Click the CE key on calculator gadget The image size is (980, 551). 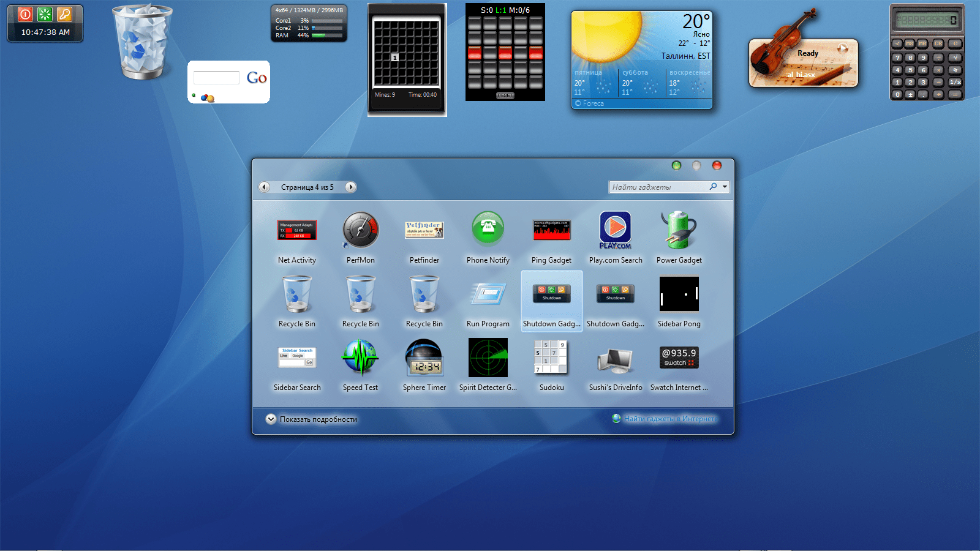pyautogui.click(x=938, y=43)
